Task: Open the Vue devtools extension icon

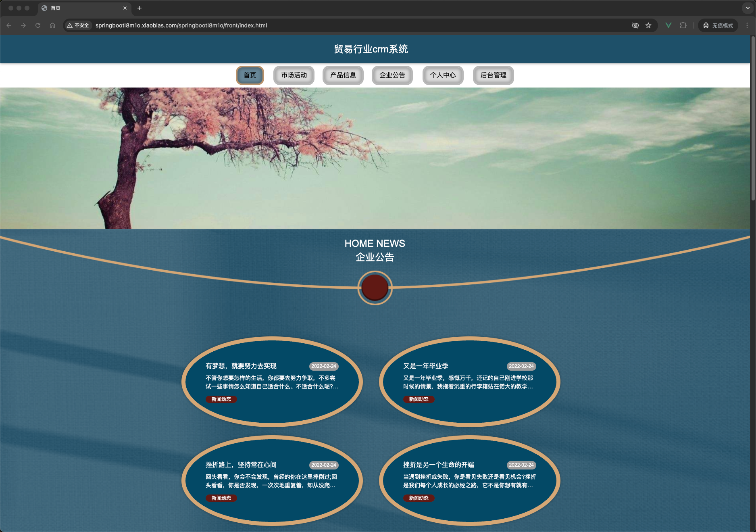Action: pyautogui.click(x=669, y=25)
